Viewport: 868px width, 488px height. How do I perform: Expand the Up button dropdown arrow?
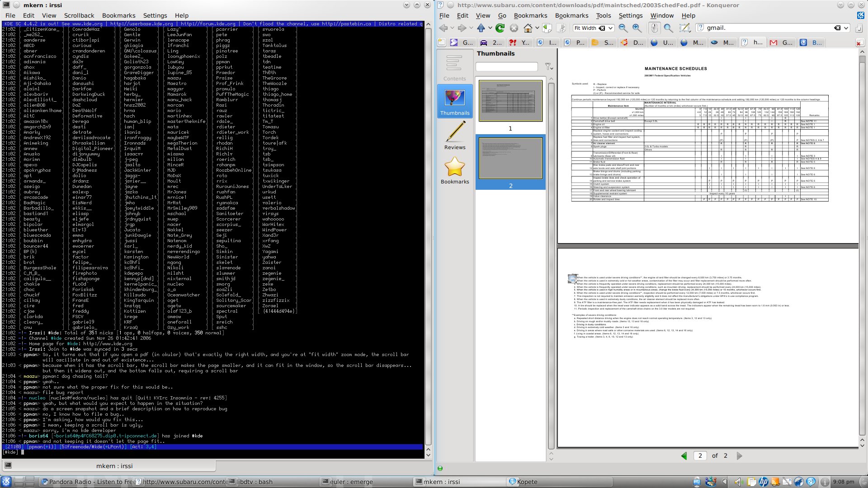(x=490, y=28)
